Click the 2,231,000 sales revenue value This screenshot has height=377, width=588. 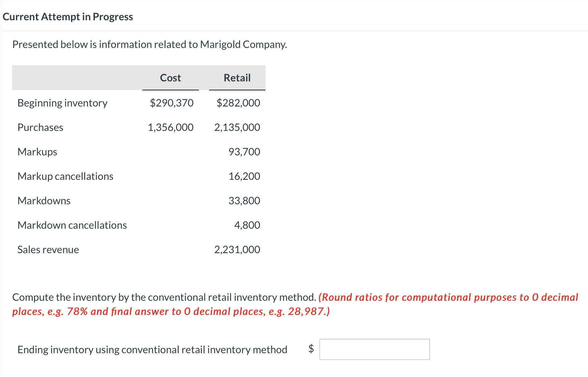click(237, 250)
